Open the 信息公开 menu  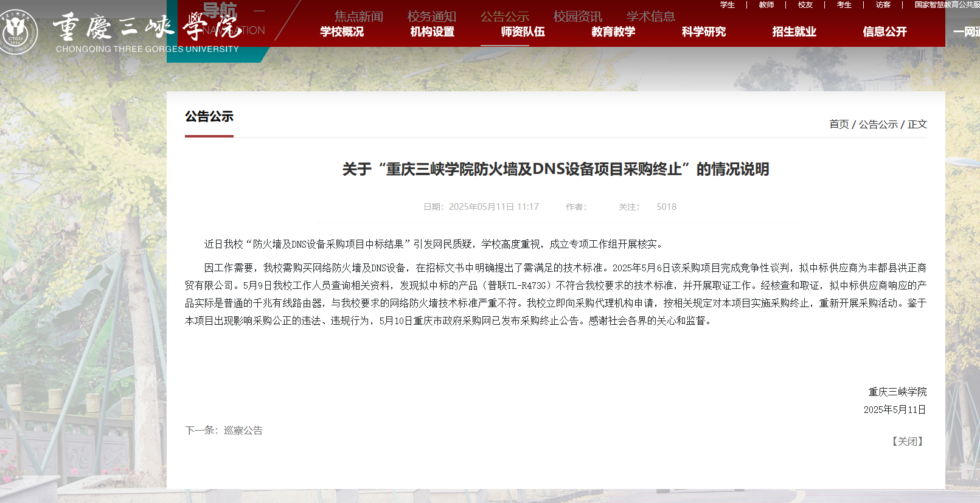(x=884, y=32)
